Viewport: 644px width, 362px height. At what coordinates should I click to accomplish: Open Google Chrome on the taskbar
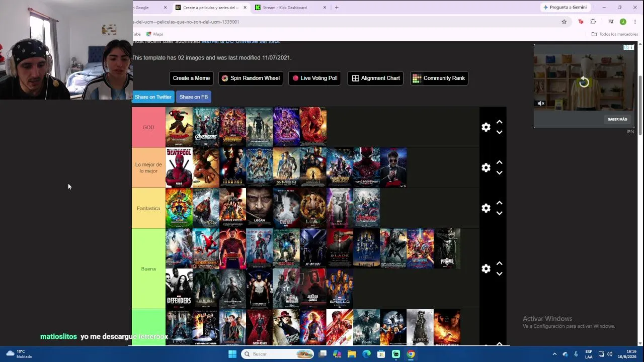point(411,354)
